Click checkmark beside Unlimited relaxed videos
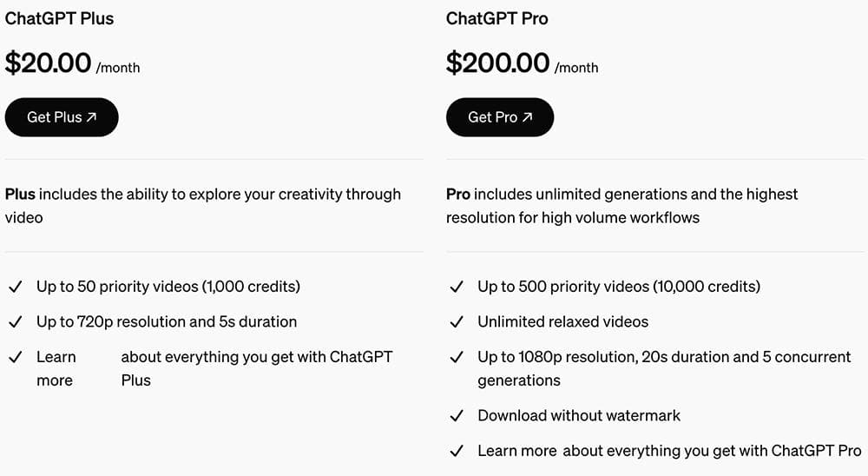The image size is (868, 476). pyautogui.click(x=457, y=322)
